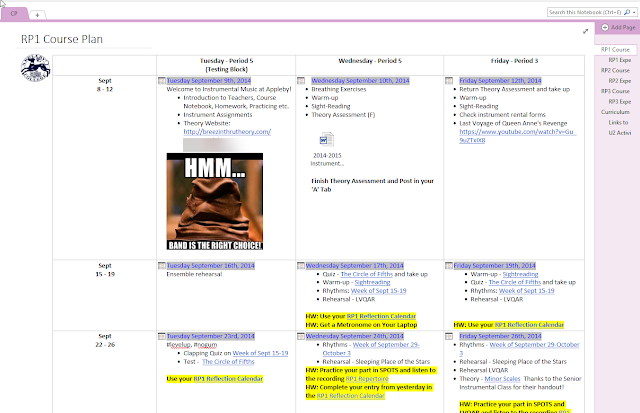Open the Word document icon for 2014-2015 Instrument
The image size is (640, 413).
pos(327,140)
